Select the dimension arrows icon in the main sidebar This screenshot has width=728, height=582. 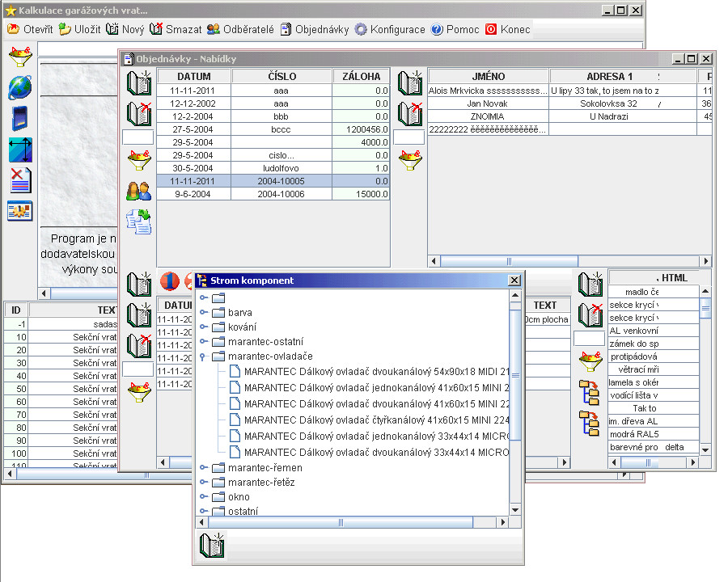pos(20,150)
